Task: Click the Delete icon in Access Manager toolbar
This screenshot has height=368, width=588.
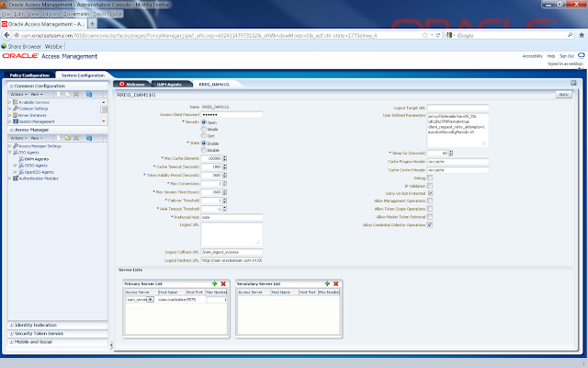Action: 76,138
